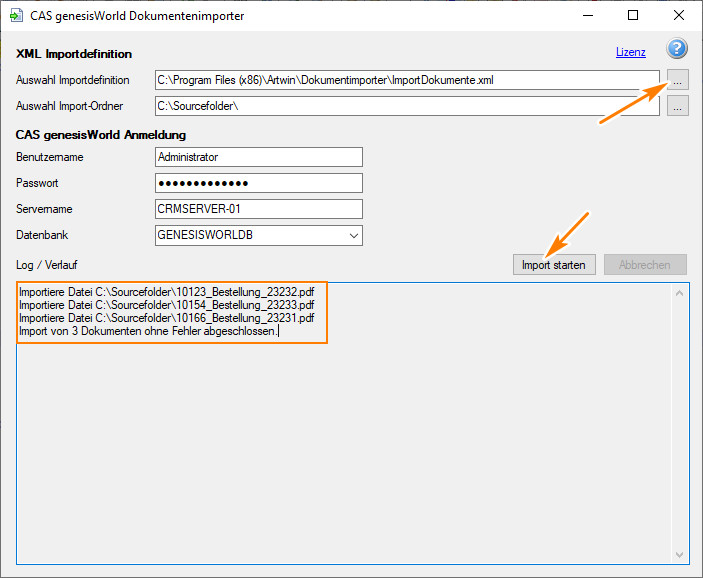Click the Abbrechen button
Viewport: 703px width, 578px height.
[x=645, y=265]
